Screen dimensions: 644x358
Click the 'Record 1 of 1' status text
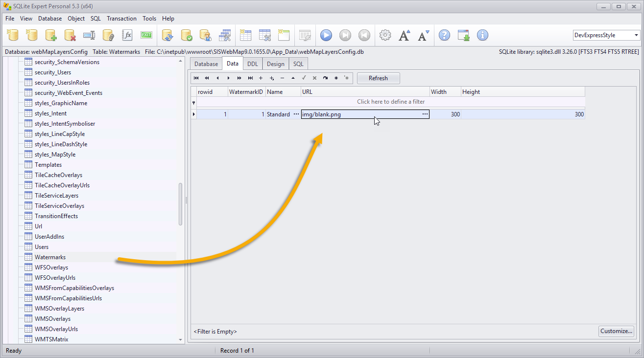pyautogui.click(x=237, y=351)
